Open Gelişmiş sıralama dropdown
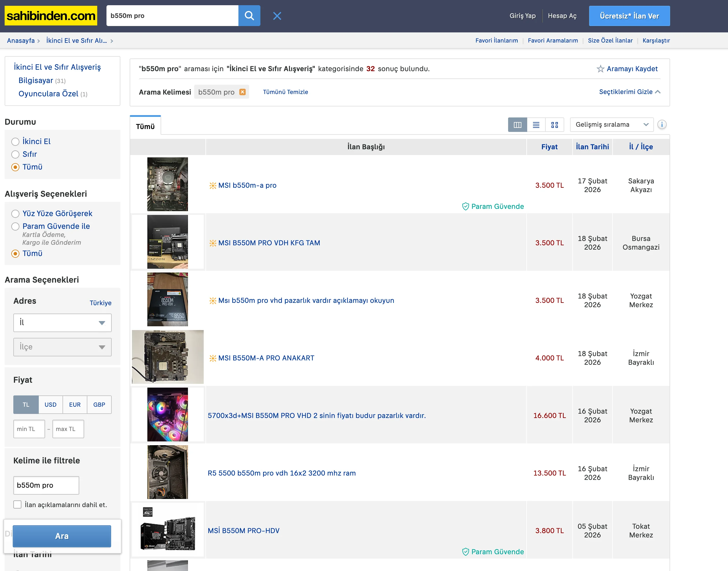Viewport: 728px width, 571px height. coord(611,125)
